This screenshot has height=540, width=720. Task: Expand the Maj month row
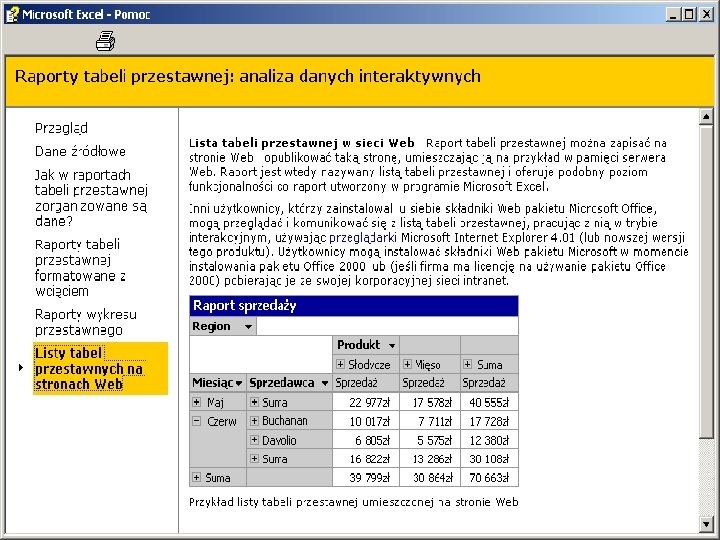point(197,402)
